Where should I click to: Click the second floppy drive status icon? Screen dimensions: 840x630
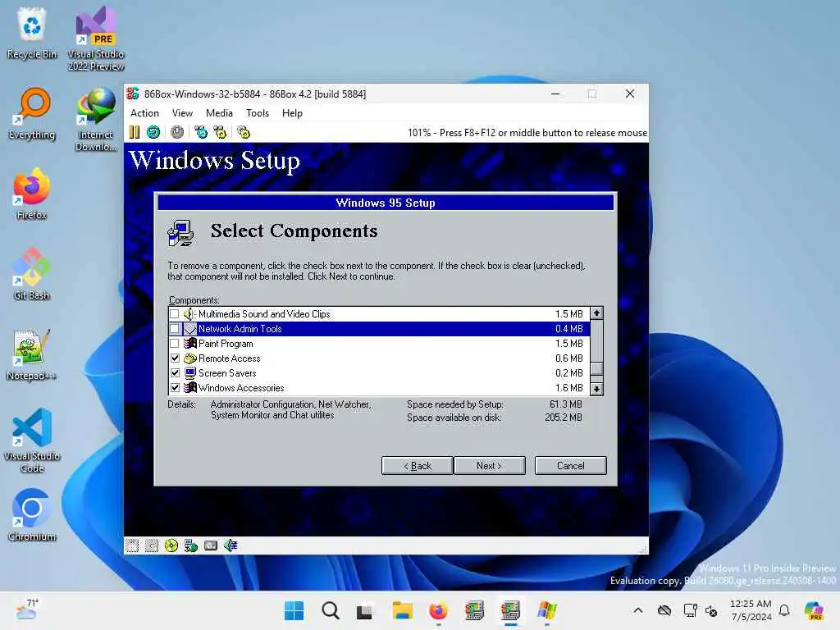(152, 546)
